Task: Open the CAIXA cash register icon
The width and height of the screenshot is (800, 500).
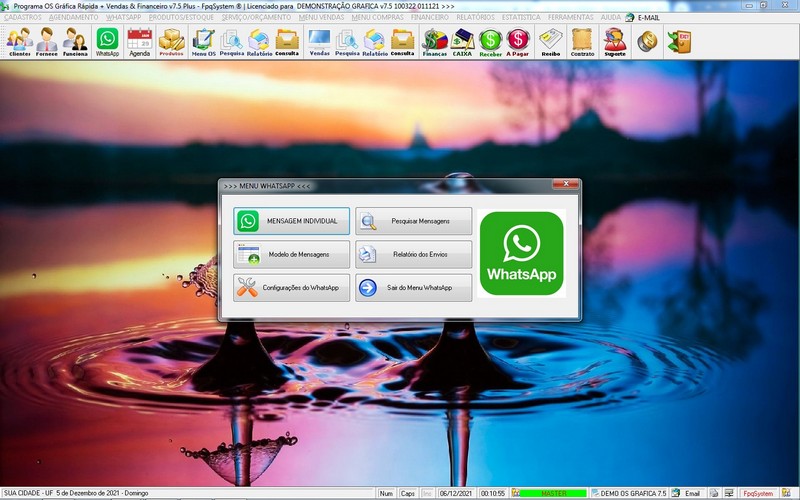Action: point(462,42)
